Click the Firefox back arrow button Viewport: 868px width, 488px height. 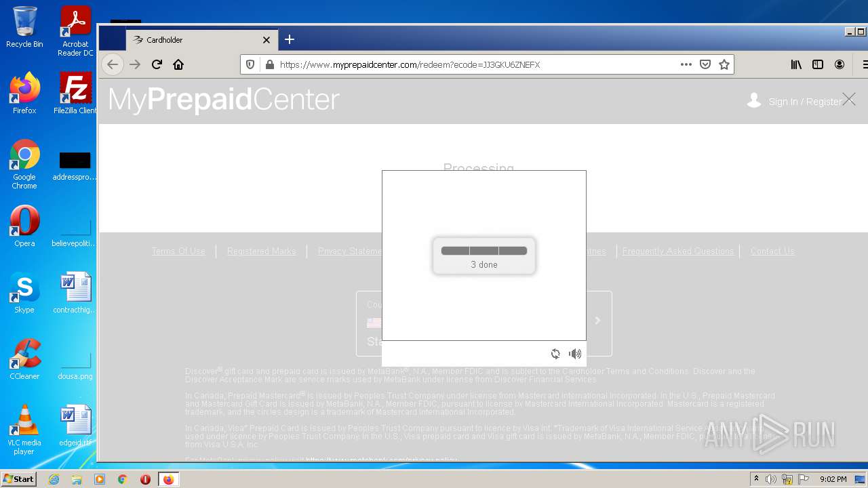point(113,64)
